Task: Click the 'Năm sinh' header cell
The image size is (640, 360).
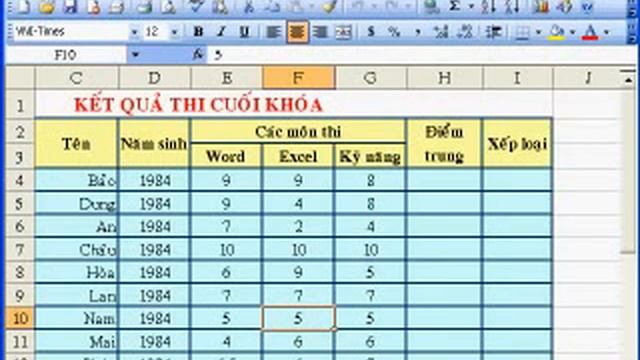Action: [x=154, y=143]
